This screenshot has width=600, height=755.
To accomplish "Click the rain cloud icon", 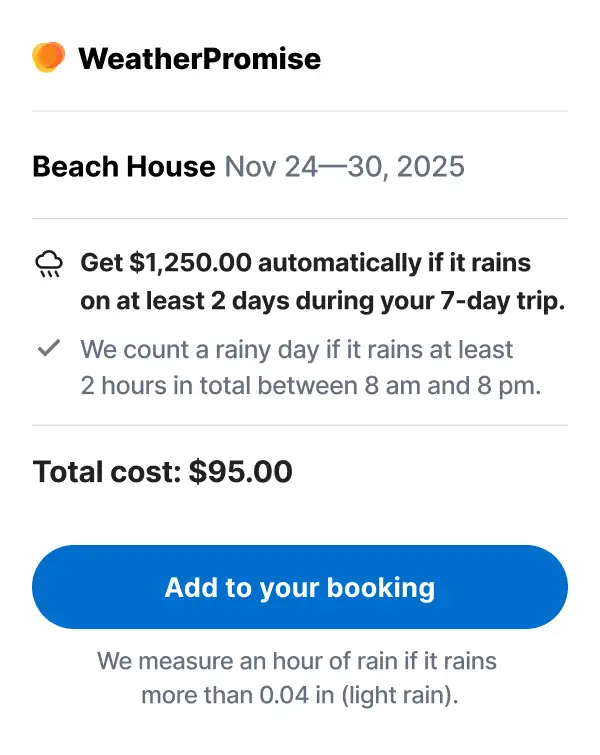I will pos(48,264).
